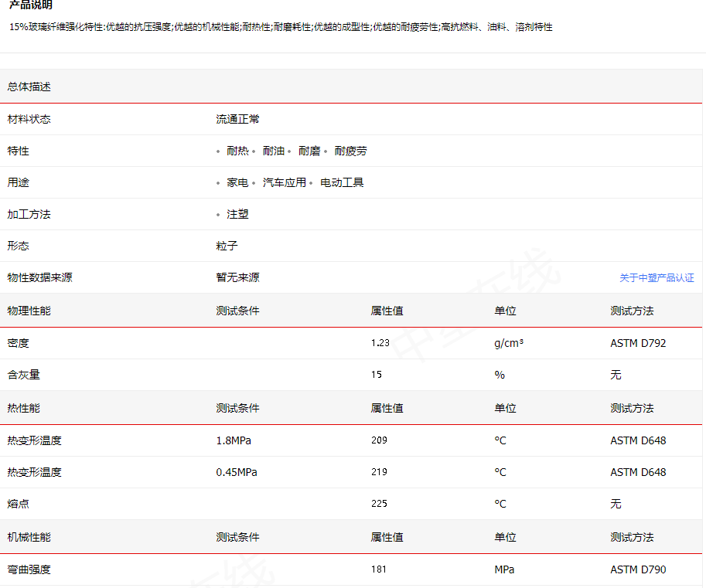This screenshot has height=588, width=706.
Task: Click the density value 1.23
Action: tap(381, 343)
